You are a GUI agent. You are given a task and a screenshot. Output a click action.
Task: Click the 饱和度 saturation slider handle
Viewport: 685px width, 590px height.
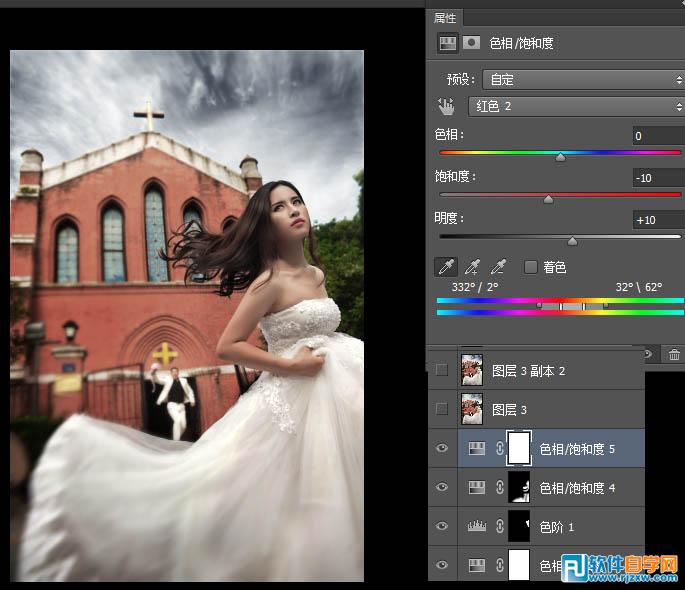548,200
